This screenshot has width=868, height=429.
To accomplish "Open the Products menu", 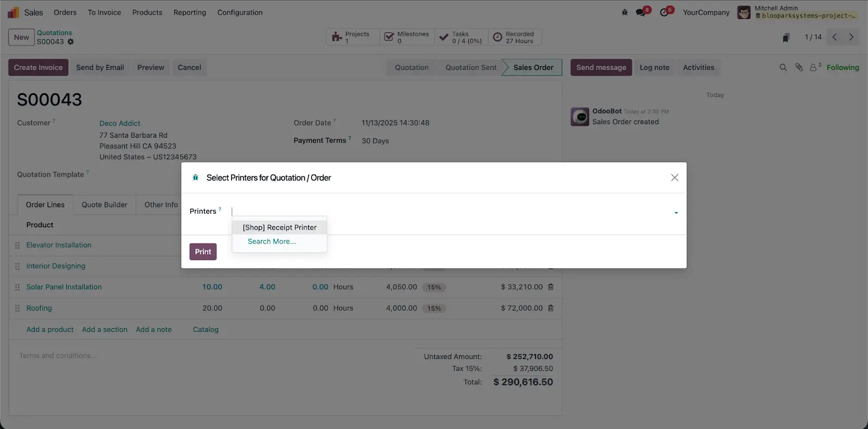I will 147,12.
